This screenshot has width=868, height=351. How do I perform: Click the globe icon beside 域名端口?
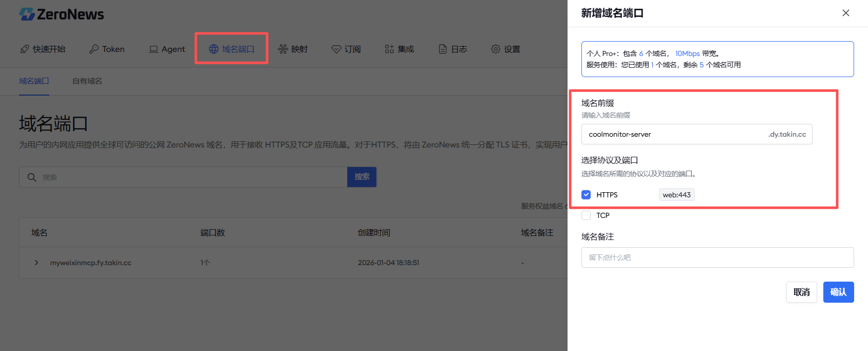[214, 49]
